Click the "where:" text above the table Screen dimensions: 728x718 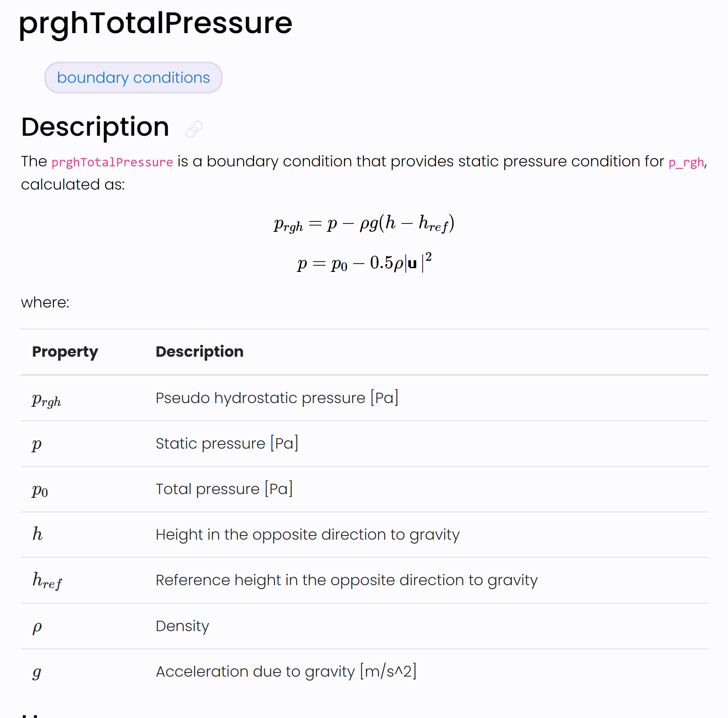coord(45,303)
